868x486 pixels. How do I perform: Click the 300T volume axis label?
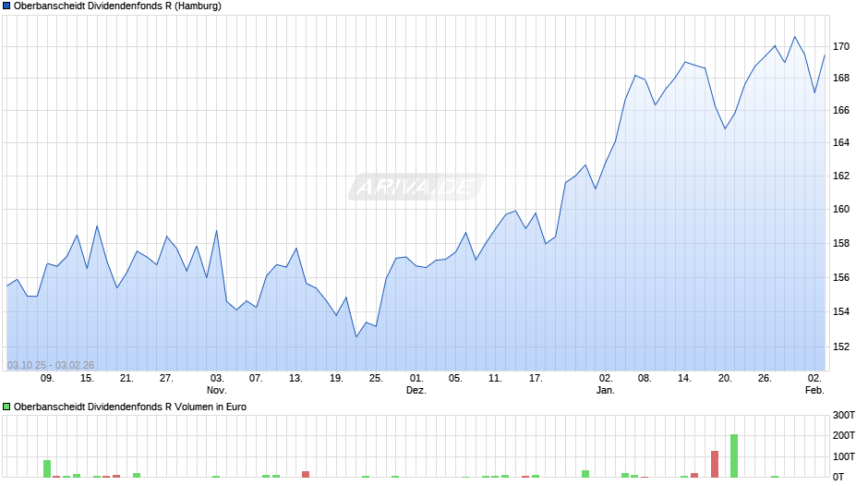pyautogui.click(x=844, y=415)
